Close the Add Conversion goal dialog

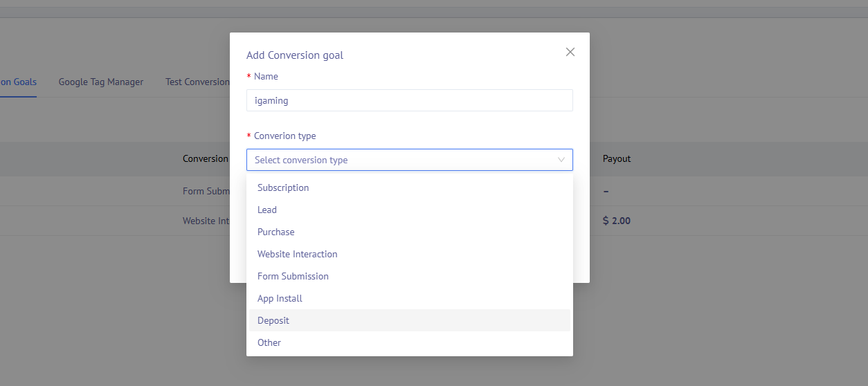(x=570, y=52)
